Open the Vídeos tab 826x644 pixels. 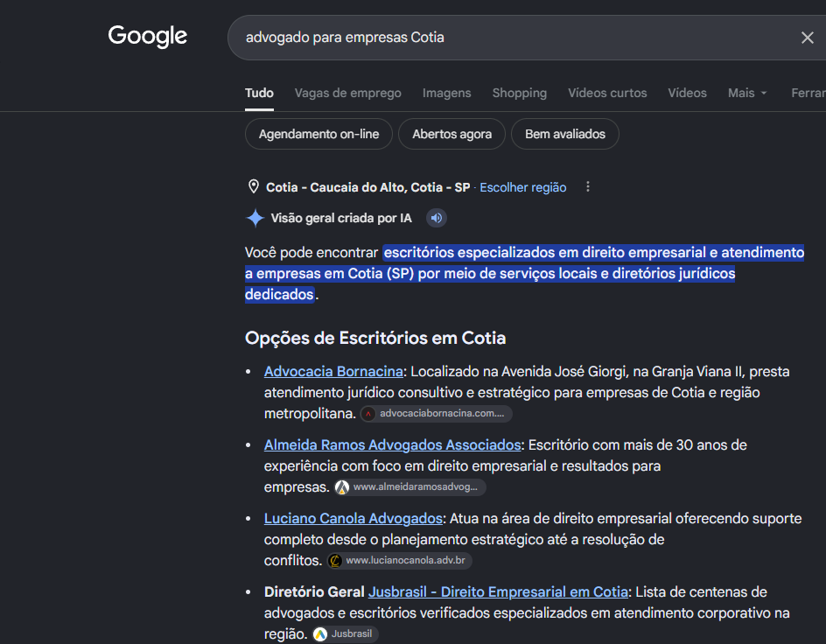click(x=687, y=94)
